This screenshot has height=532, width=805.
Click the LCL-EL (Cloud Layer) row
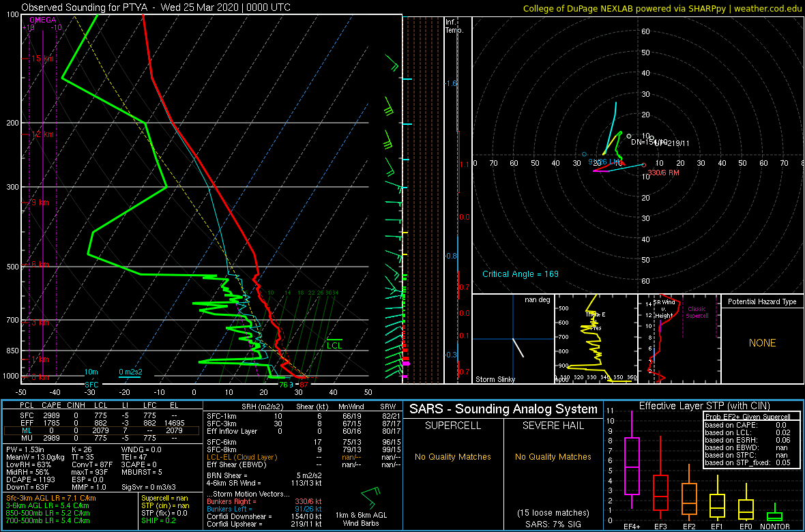(303, 457)
